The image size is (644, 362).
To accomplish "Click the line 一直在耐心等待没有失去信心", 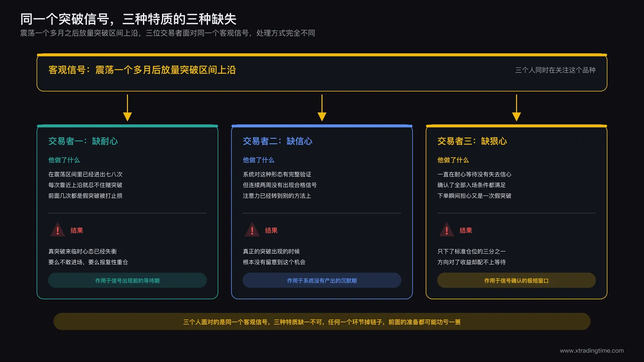I will [x=475, y=174].
